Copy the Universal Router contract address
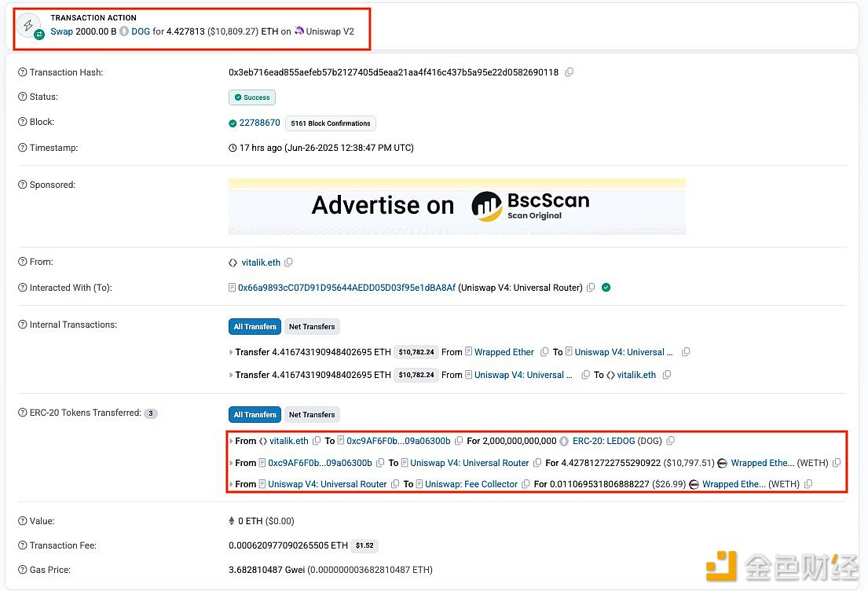868x591 pixels. [x=591, y=288]
